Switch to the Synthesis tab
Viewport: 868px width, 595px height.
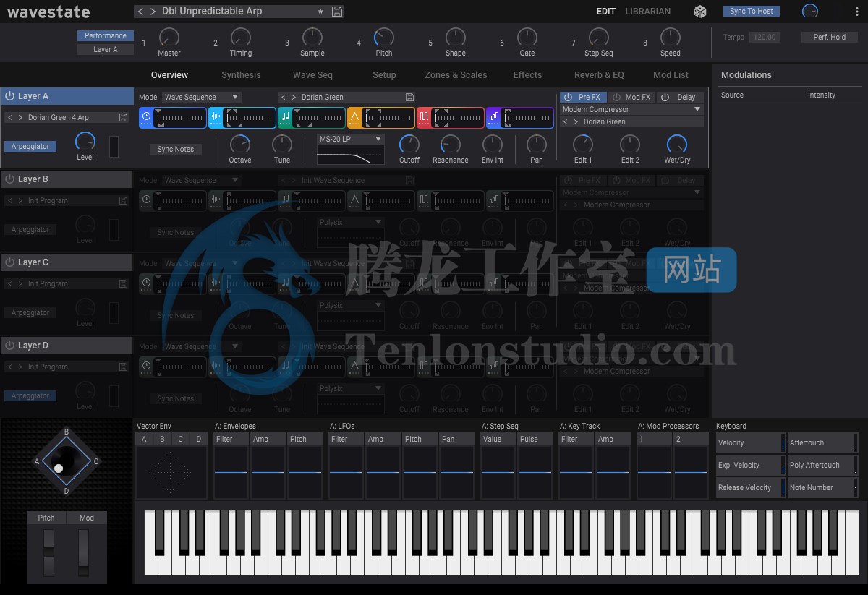(x=241, y=75)
